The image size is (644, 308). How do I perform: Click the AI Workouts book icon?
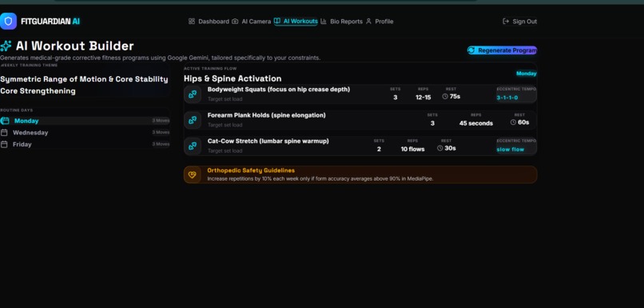(x=277, y=21)
